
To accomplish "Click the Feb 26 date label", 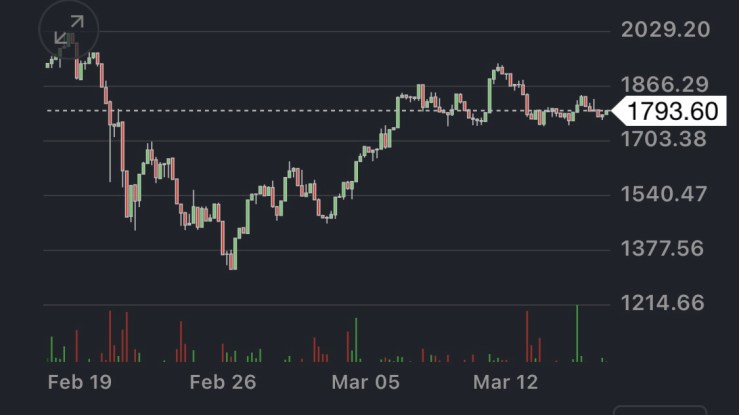I will point(223,382).
